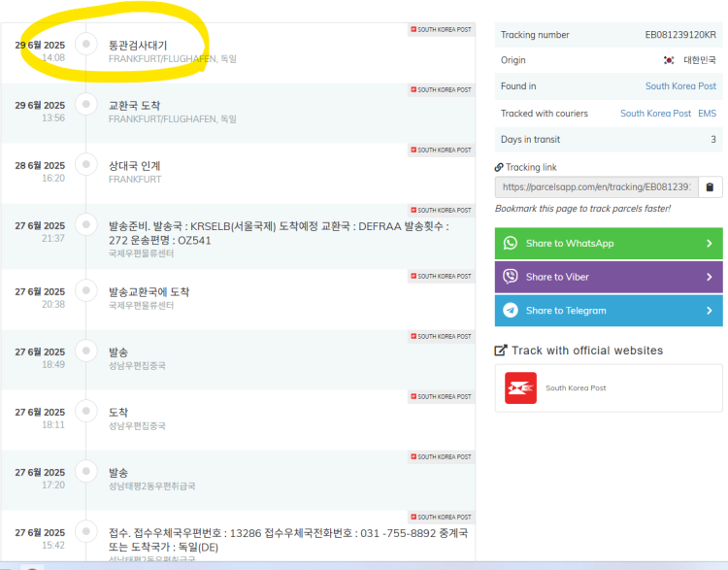Open Share to WhatsApp arrow chevron
Viewport: 728px width, 570px height.
click(x=709, y=244)
